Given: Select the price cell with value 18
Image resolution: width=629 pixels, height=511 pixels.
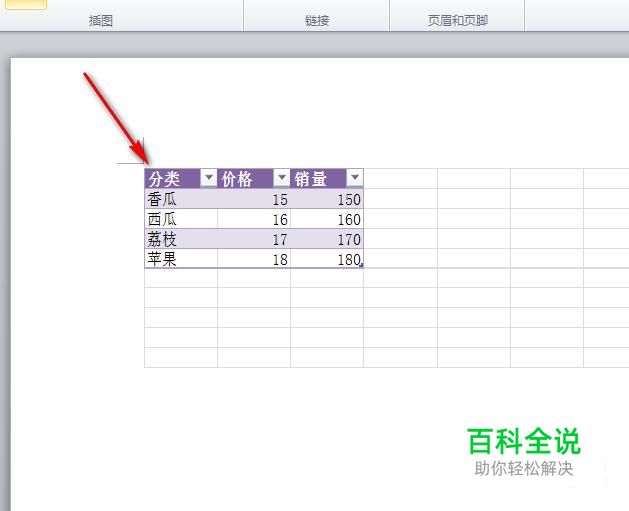Looking at the screenshot, I should 254,258.
